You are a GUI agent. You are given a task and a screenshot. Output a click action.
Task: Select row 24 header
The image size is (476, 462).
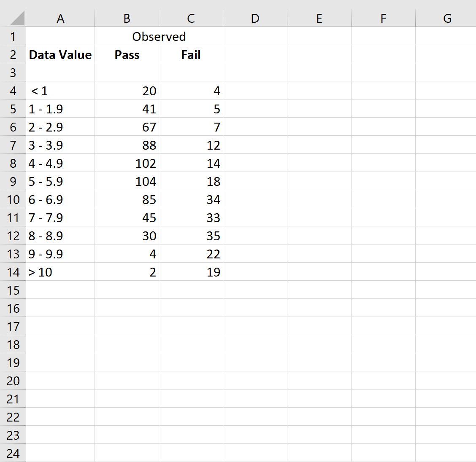[13, 453]
